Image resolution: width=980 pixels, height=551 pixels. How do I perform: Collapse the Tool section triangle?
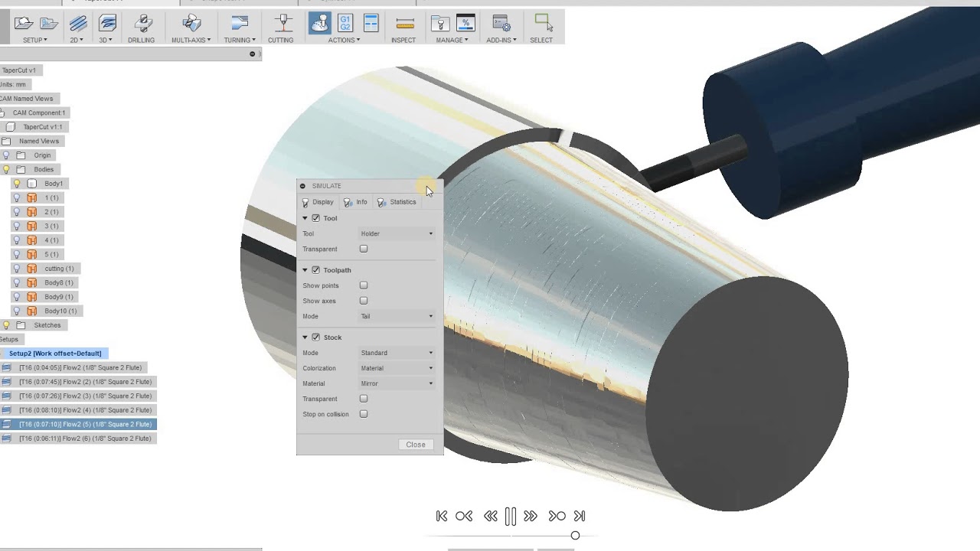click(x=305, y=218)
